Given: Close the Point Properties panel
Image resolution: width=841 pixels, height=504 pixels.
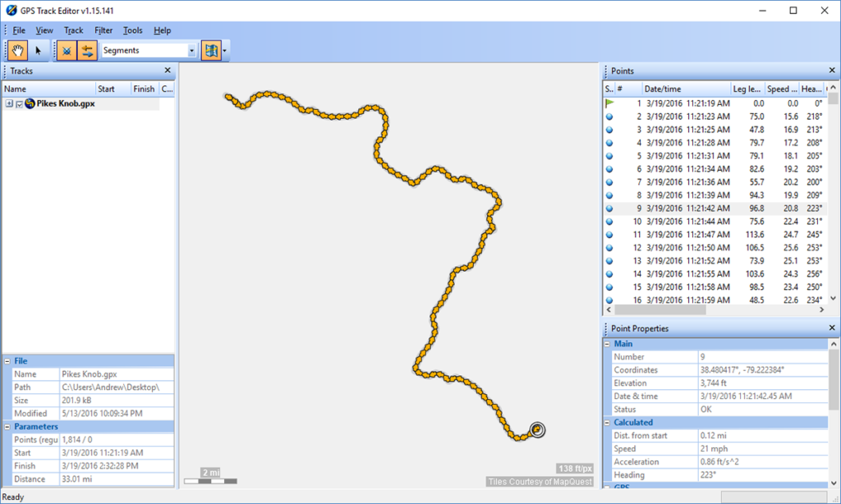Looking at the screenshot, I should pos(832,328).
